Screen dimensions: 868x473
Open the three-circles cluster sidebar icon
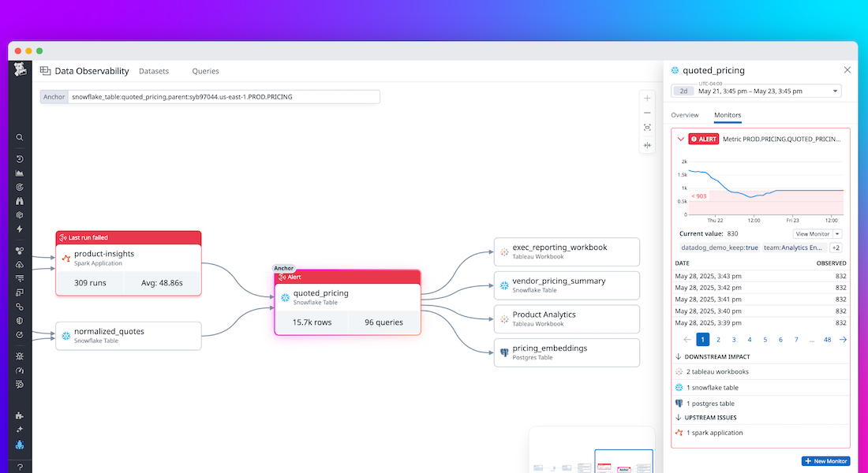point(20,251)
